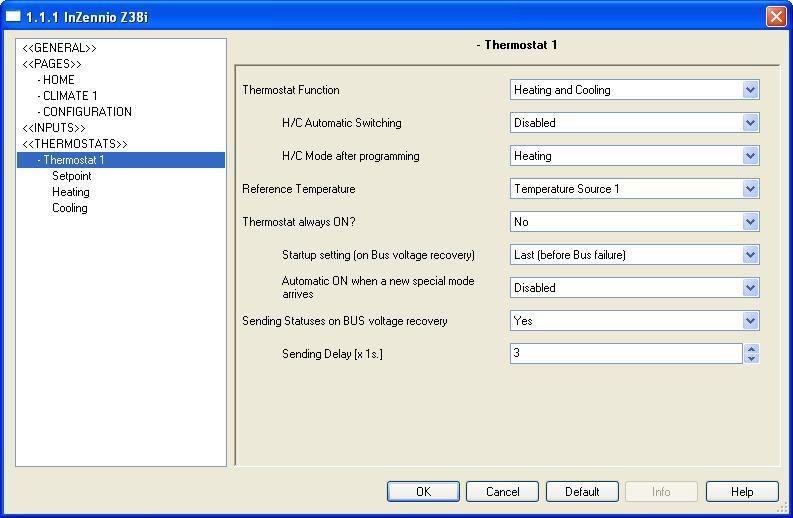The width and height of the screenshot is (793, 518).
Task: Open the Reference Temperature dropdown
Action: pyautogui.click(x=634, y=189)
